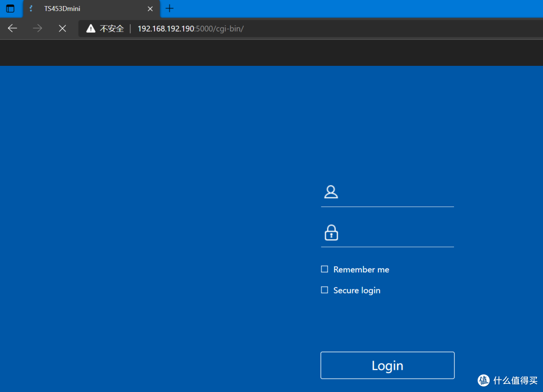Close the TS453Dmini tab
The width and height of the screenshot is (543, 392).
point(150,9)
